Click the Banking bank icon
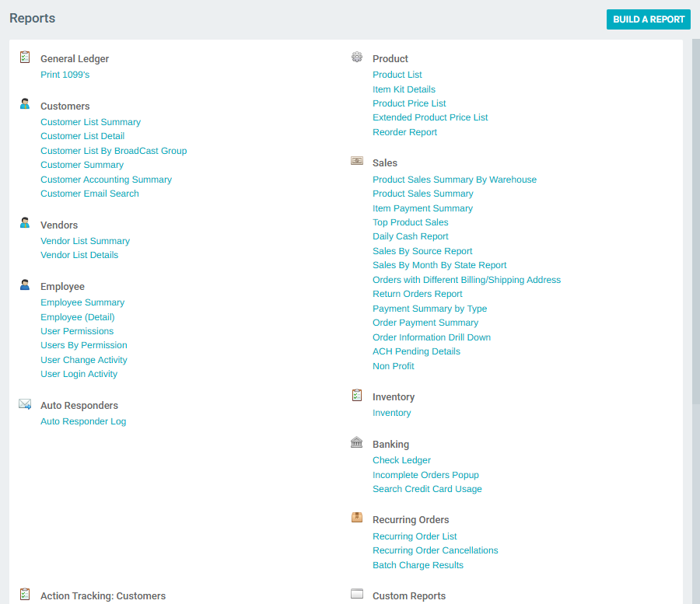Screen dimensions: 700x604 pyautogui.click(x=357, y=442)
